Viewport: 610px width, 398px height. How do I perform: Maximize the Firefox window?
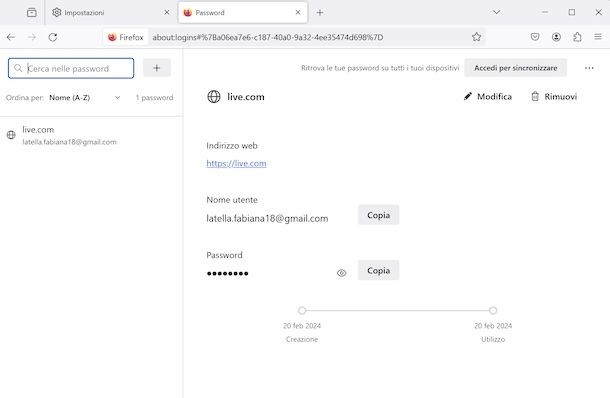[572, 12]
